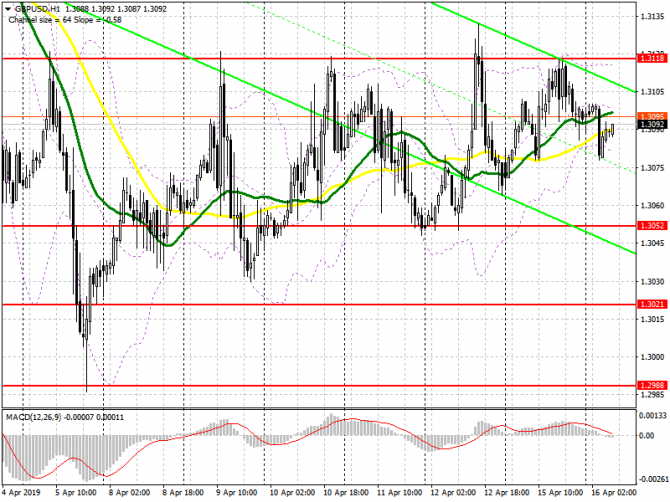Click the 10 Apr 18:00 time label

point(346,493)
